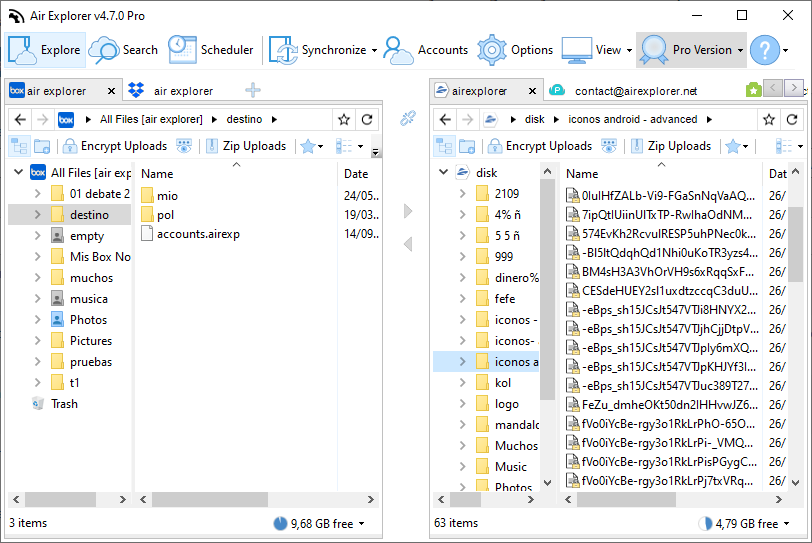Open the Explore view
This screenshot has width=812, height=543.
[x=45, y=50]
